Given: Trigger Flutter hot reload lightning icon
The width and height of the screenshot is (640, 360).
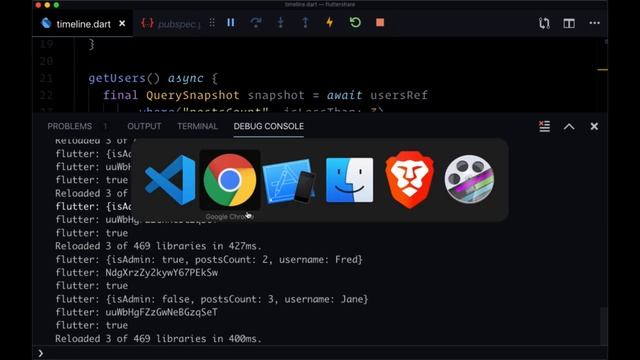Looking at the screenshot, I should pyautogui.click(x=330, y=22).
